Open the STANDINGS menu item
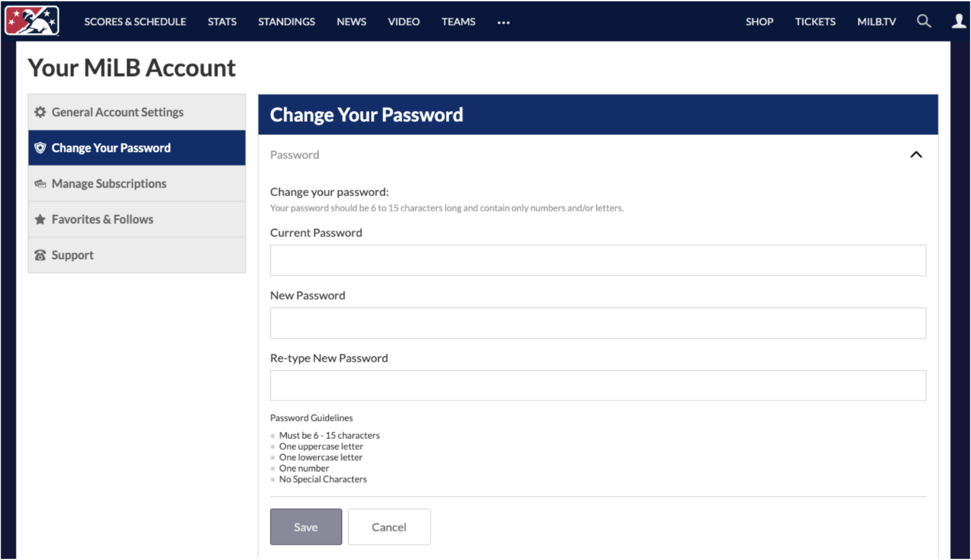Screen dimensions: 971x560 click(286, 22)
